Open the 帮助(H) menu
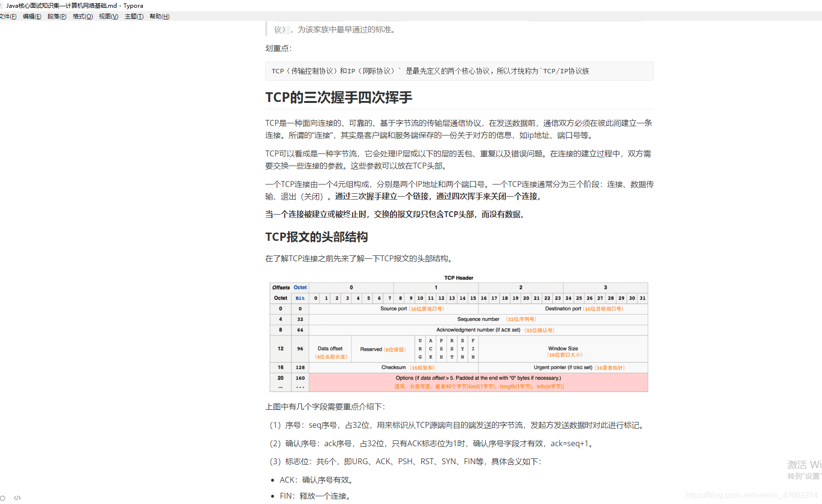 point(159,17)
